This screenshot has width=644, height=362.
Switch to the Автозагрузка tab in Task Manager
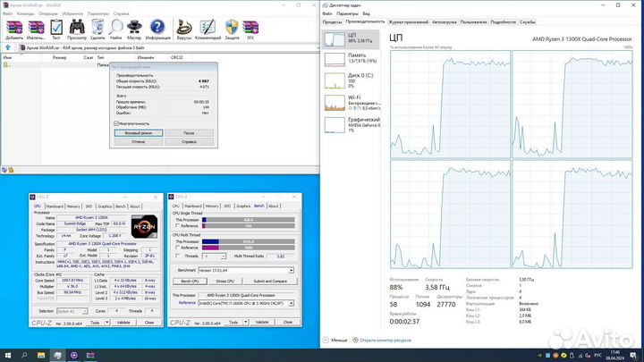coord(444,22)
